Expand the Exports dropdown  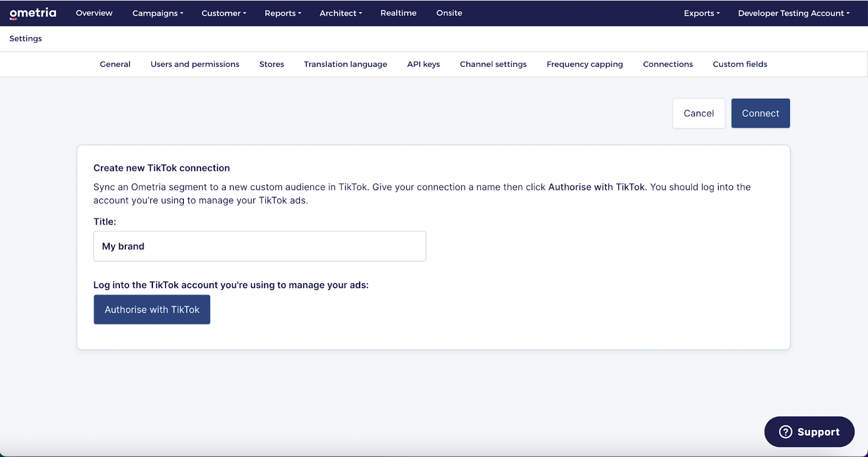click(x=702, y=13)
